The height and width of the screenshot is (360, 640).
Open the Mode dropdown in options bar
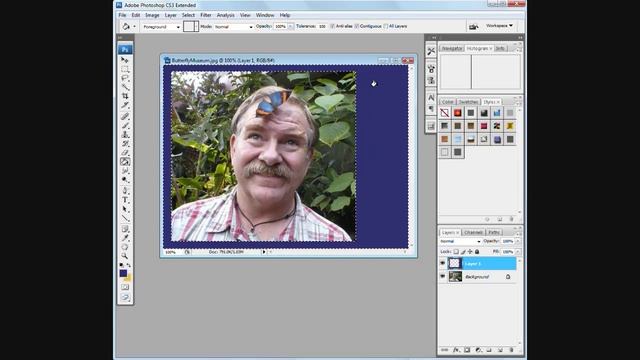click(x=233, y=27)
